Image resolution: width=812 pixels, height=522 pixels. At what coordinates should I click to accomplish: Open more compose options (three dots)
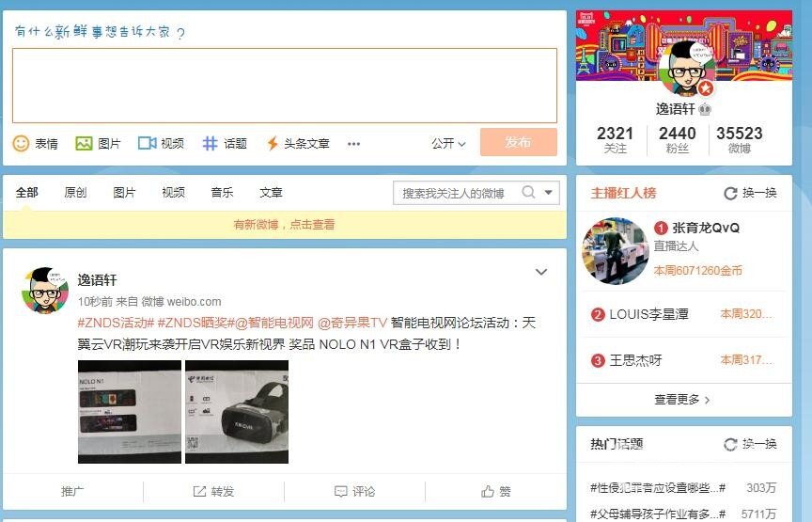(x=353, y=144)
